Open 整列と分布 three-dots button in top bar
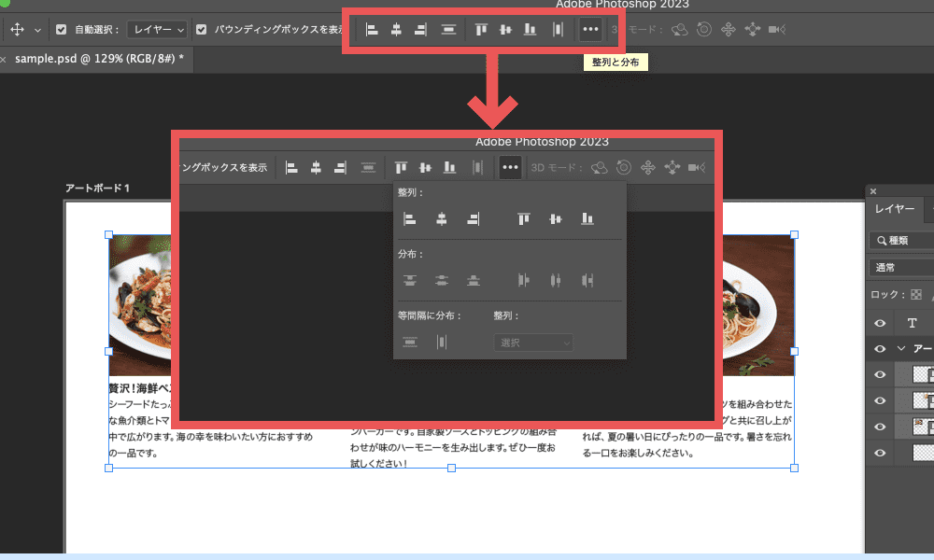This screenshot has height=560, width=934. [x=590, y=29]
